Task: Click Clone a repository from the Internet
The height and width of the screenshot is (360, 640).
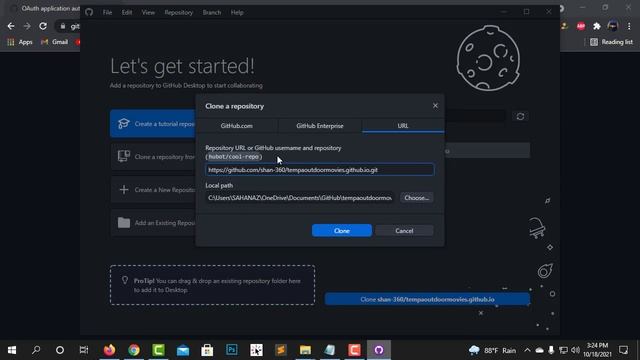Action: click(153, 157)
